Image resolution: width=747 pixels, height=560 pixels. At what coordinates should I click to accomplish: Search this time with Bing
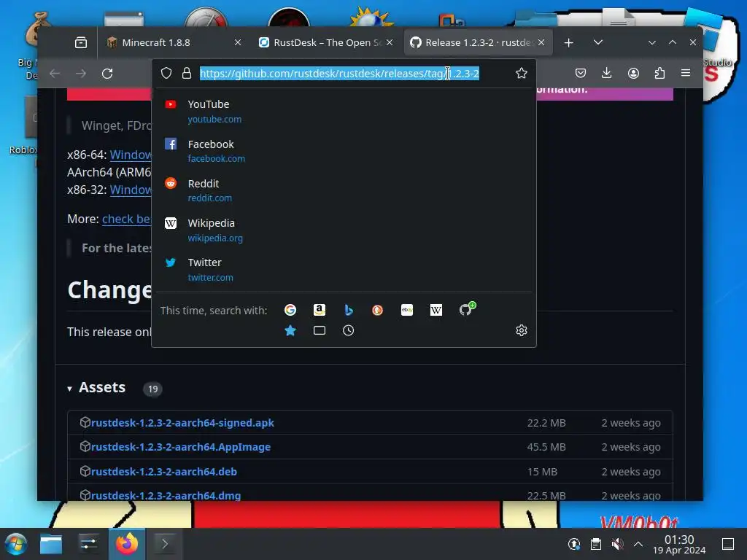tap(348, 310)
